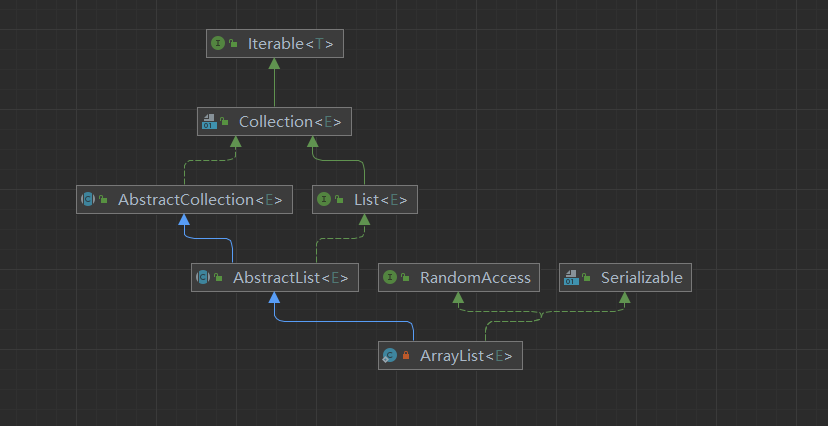Click the green lock icon on Collection

click(225, 123)
